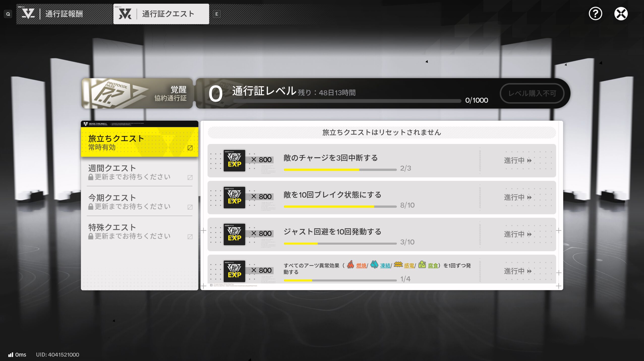Click the 感電 electric effect icon

pos(398,265)
